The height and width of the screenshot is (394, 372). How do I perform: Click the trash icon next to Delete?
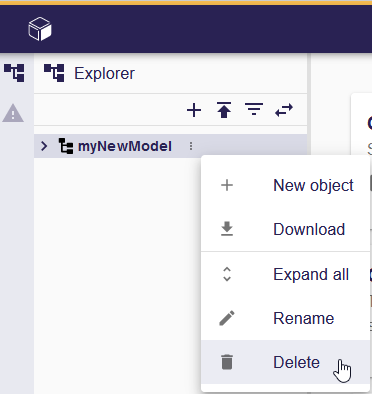coord(227,362)
